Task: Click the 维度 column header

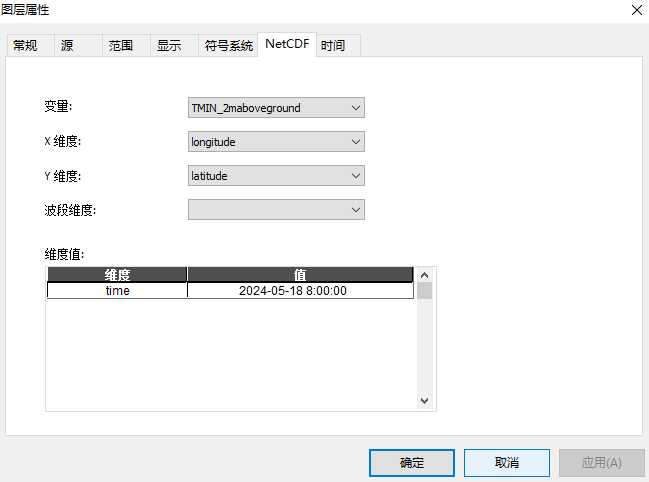Action: [x=117, y=274]
